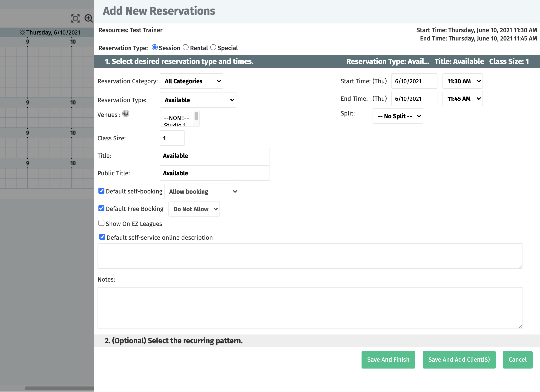
Task: Expand the No Split dropdown
Action: point(398,116)
